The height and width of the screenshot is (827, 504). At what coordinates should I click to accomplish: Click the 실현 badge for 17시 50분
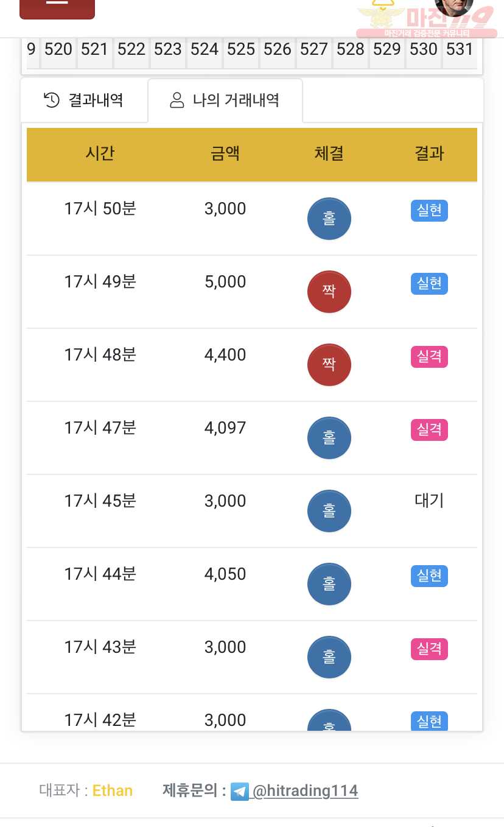(429, 211)
